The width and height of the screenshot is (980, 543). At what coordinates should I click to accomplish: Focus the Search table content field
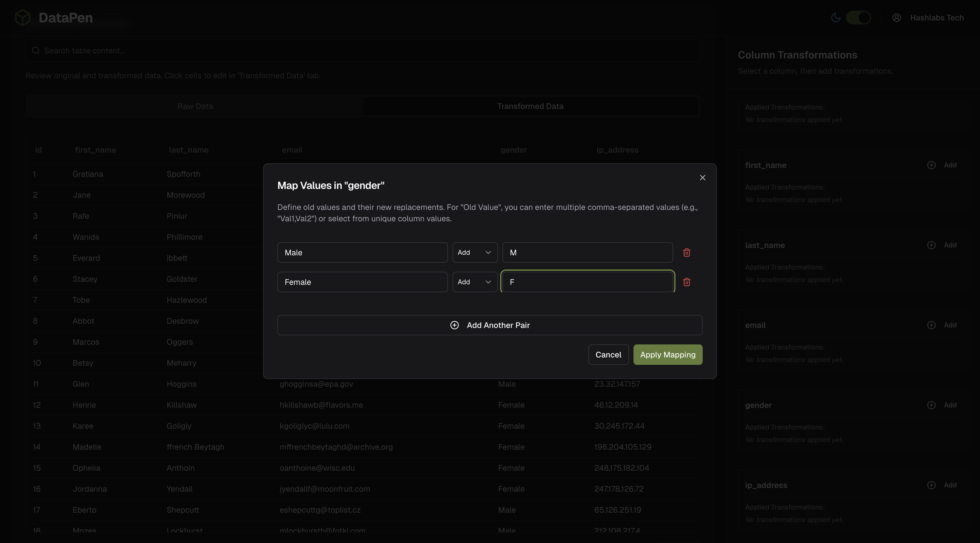363,50
